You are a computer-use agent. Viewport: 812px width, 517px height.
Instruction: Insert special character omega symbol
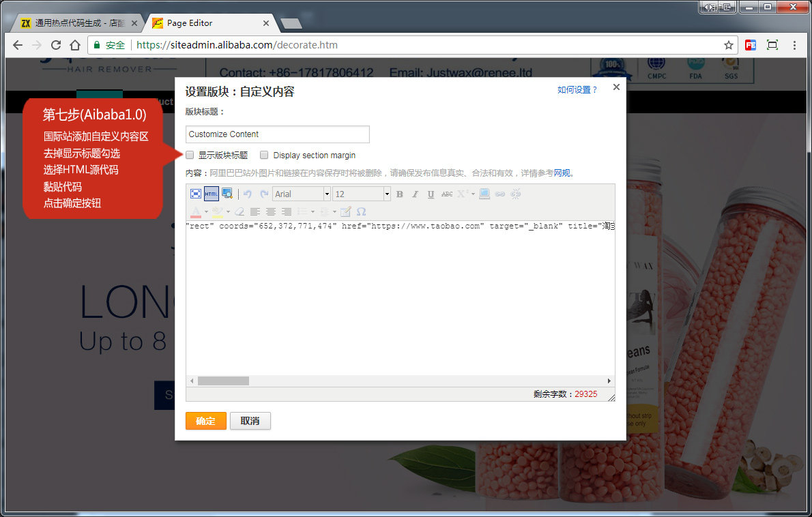pos(362,211)
